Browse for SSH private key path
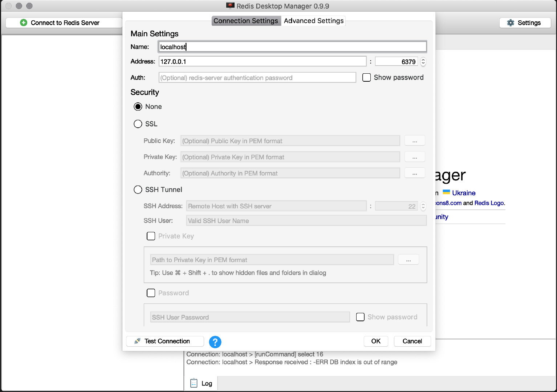Screen dimensions: 557x392 pos(408,260)
